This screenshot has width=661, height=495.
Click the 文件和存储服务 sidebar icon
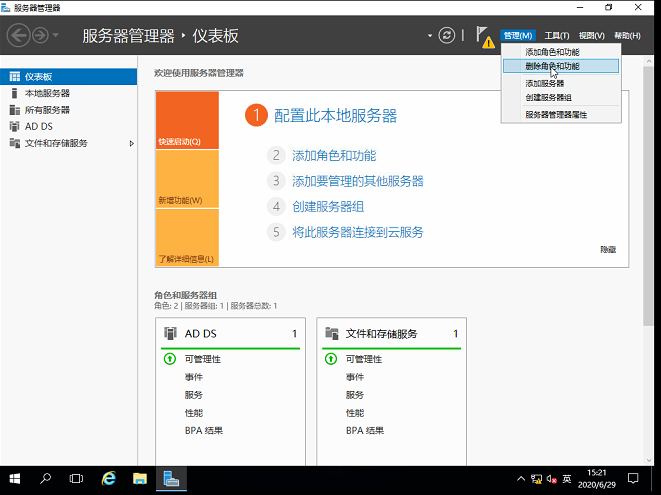pos(15,143)
